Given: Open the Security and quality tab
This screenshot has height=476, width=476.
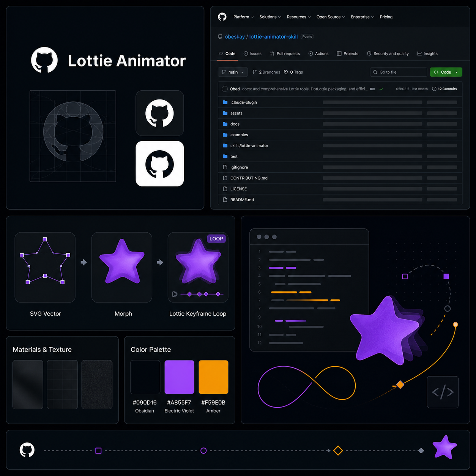Looking at the screenshot, I should pos(388,54).
